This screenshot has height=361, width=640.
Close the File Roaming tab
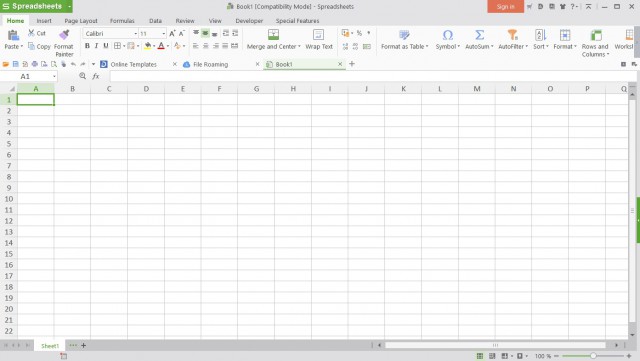click(257, 64)
